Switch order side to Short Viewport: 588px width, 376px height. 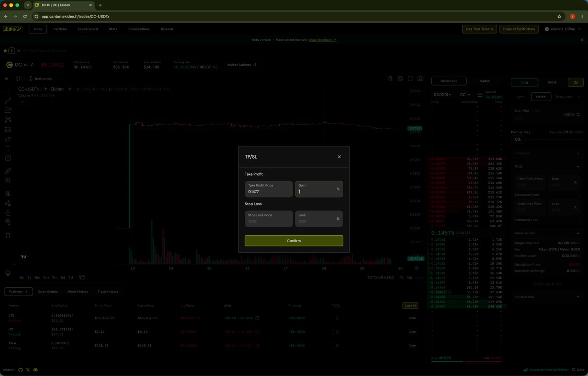[552, 82]
